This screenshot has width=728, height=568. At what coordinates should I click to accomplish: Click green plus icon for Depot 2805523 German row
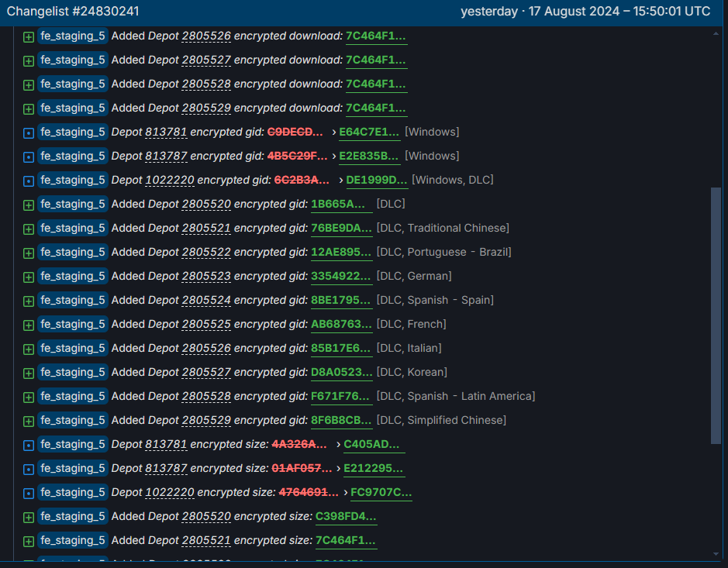coord(29,277)
